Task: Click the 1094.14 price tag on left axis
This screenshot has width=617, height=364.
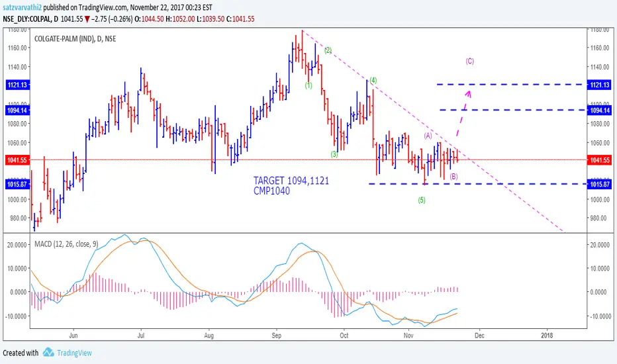Action: [17, 111]
